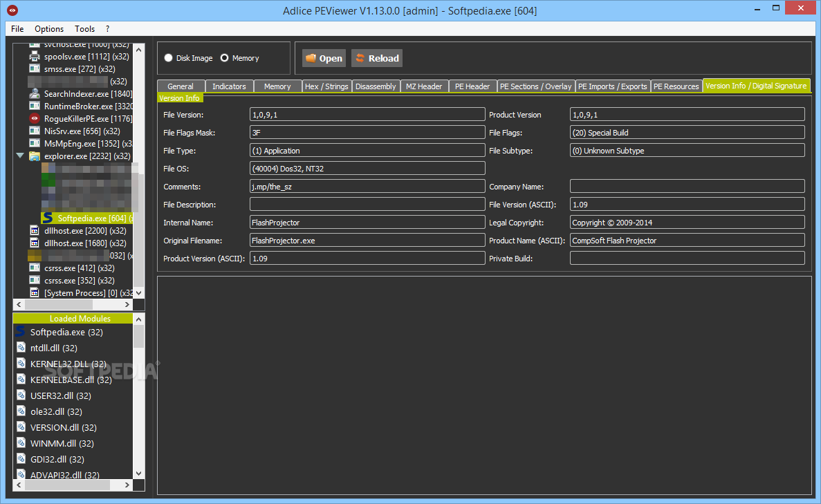Click the VERSION.dll module icon
Viewport: 821px width, 504px height.
[21, 427]
